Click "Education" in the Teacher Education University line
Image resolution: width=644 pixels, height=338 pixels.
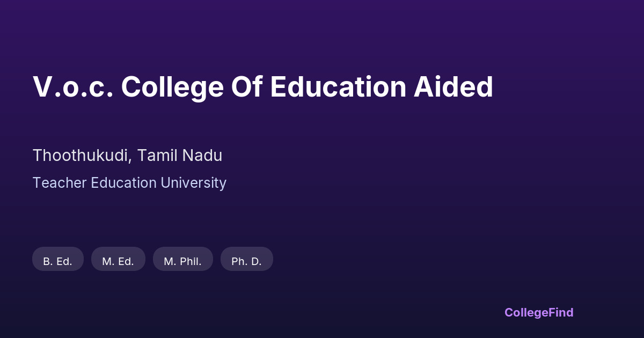tap(124, 183)
